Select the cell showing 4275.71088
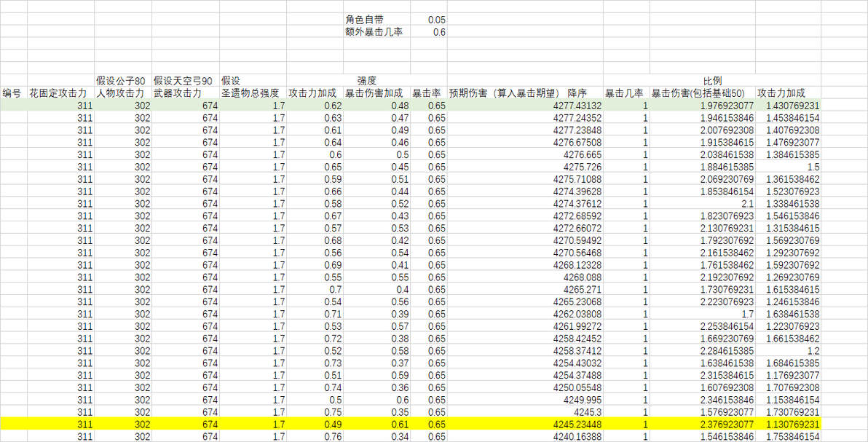Screen dimensions: 868x442 tap(525, 179)
